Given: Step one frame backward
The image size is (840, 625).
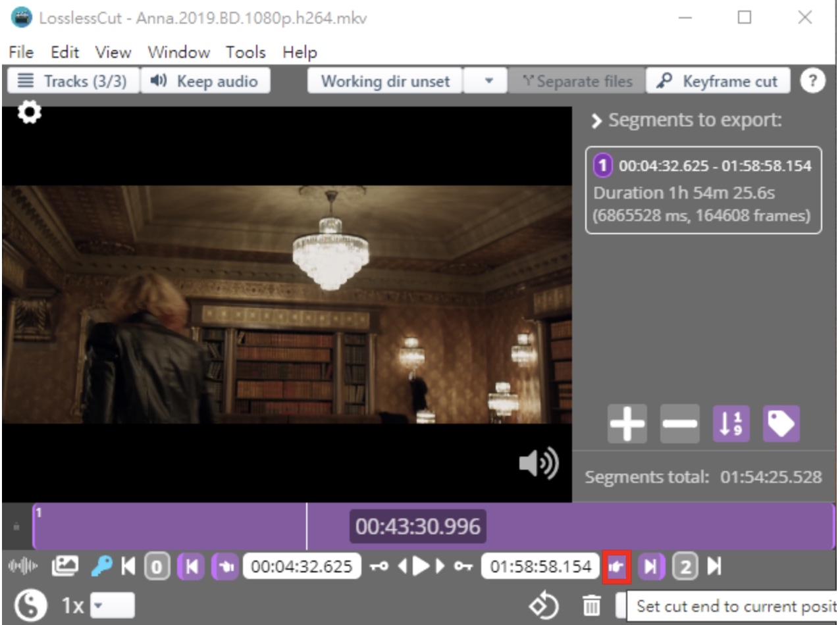Looking at the screenshot, I should coord(401,566).
